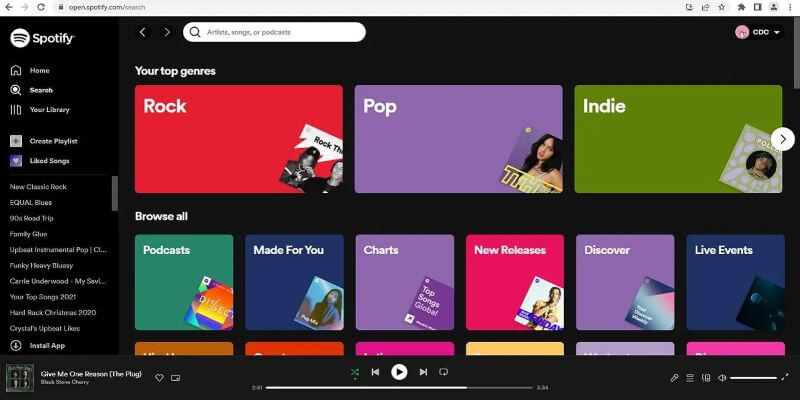The width and height of the screenshot is (800, 400).
Task: Toggle picture-in-picture mini player icon
Action: tap(176, 378)
